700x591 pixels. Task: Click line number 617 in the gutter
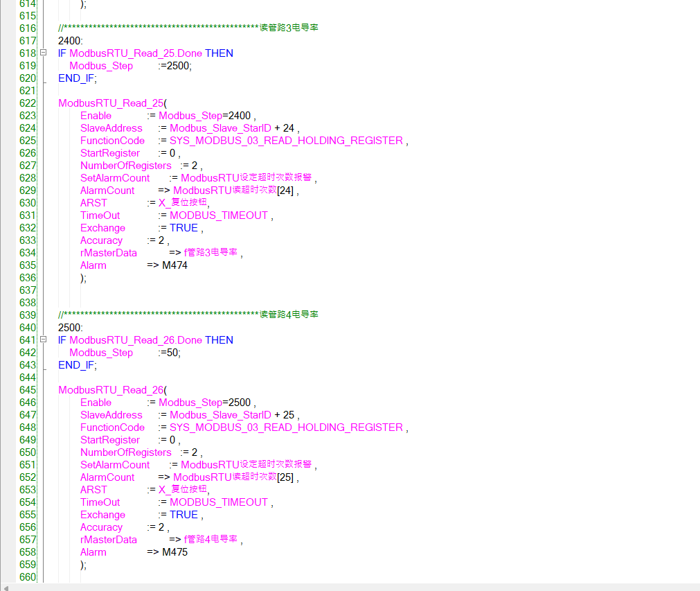tap(27, 41)
